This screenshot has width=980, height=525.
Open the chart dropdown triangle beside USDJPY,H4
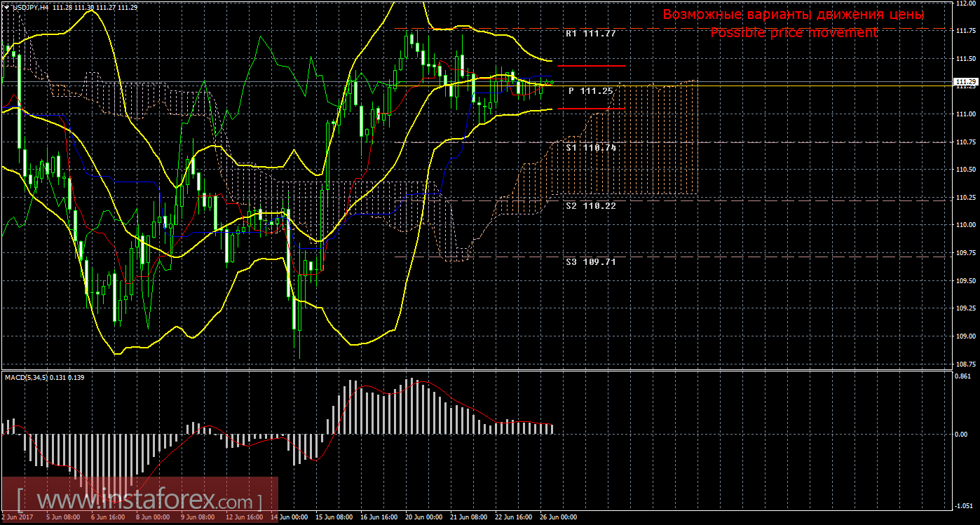[x=6, y=6]
